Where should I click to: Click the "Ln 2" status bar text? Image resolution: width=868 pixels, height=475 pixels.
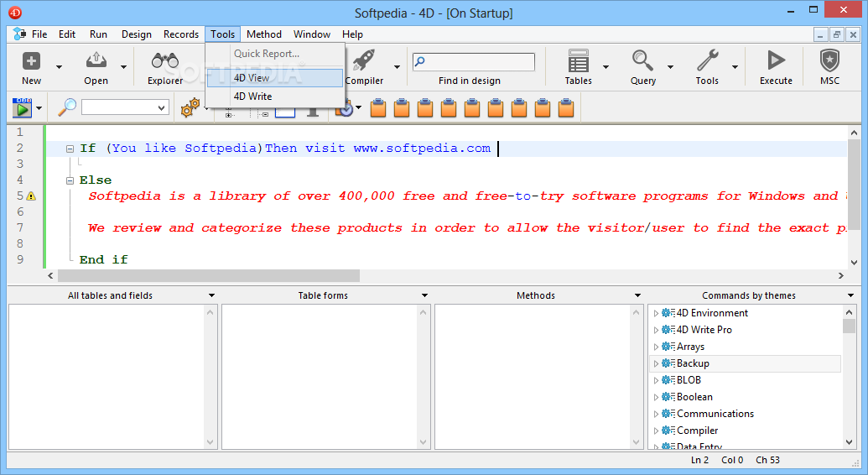pyautogui.click(x=699, y=460)
